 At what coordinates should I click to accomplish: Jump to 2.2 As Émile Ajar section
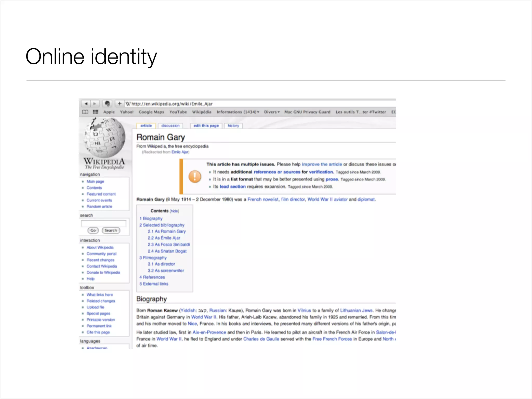(x=164, y=238)
